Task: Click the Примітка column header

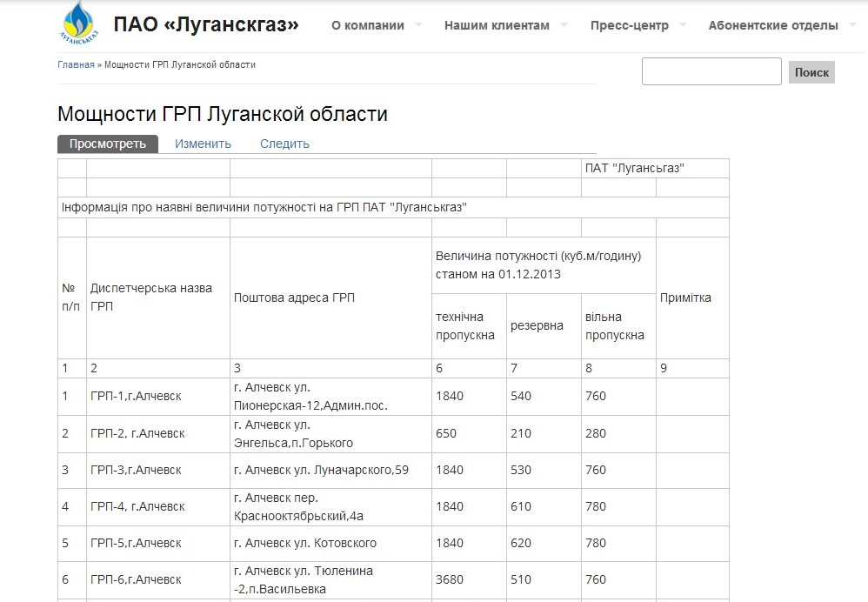Action: (x=692, y=298)
